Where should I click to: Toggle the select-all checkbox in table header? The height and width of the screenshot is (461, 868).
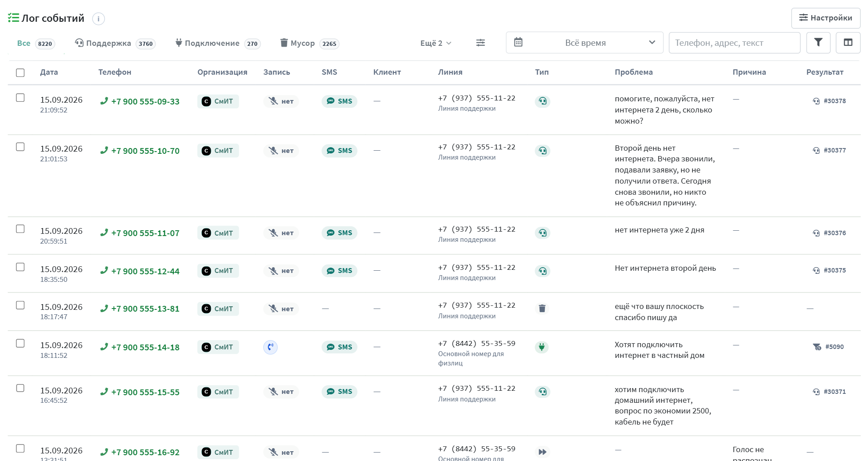point(20,72)
